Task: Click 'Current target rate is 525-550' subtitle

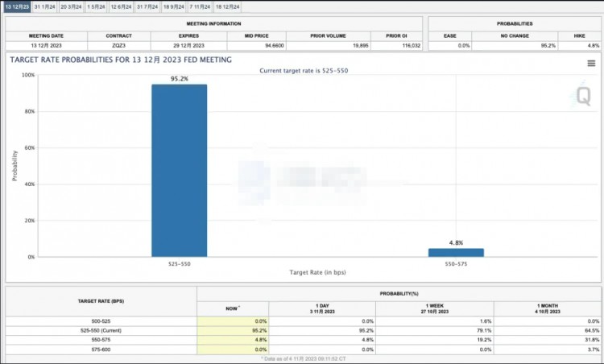Action: [x=304, y=71]
